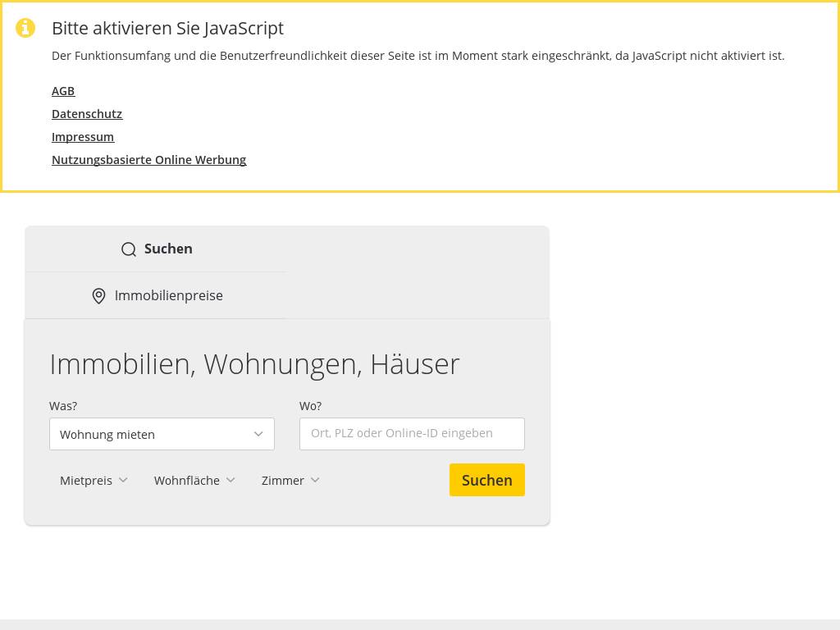Open the Immobilienpreise tab

pos(157,295)
